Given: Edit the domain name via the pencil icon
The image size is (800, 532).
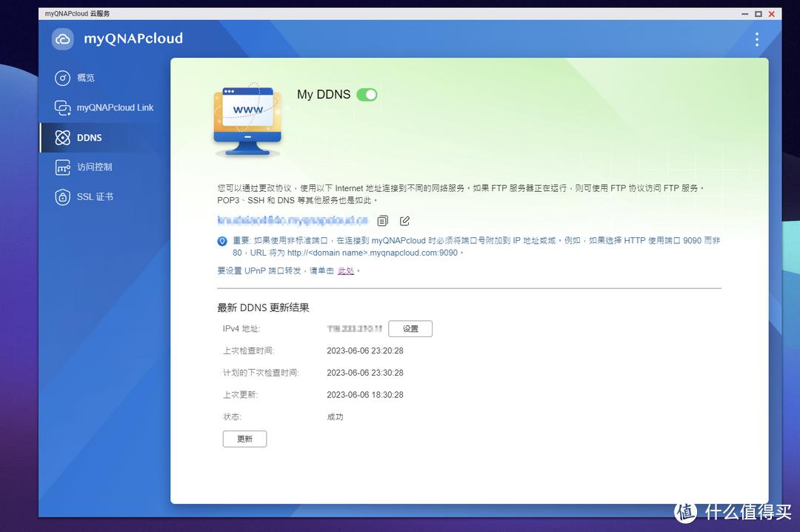Looking at the screenshot, I should tap(403, 221).
